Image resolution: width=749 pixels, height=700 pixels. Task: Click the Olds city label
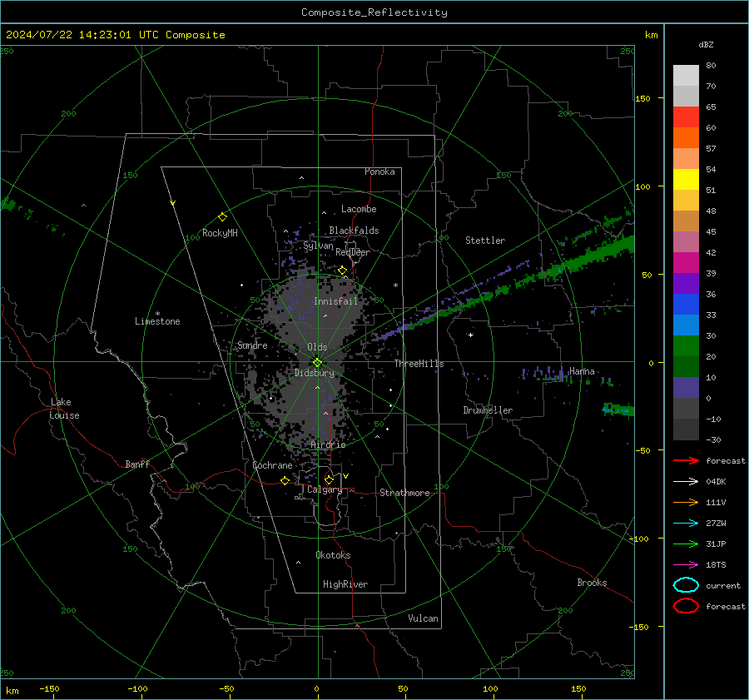coord(317,347)
